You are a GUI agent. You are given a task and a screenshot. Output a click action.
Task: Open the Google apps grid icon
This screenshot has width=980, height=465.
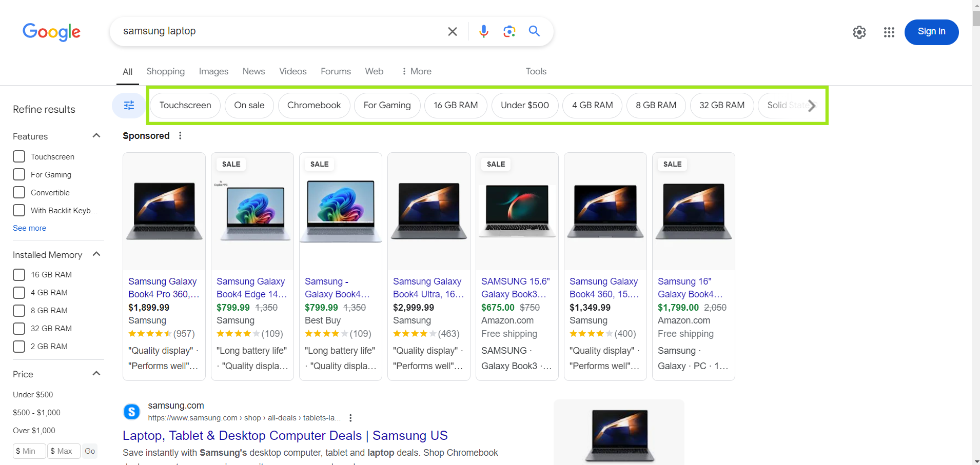(x=889, y=32)
